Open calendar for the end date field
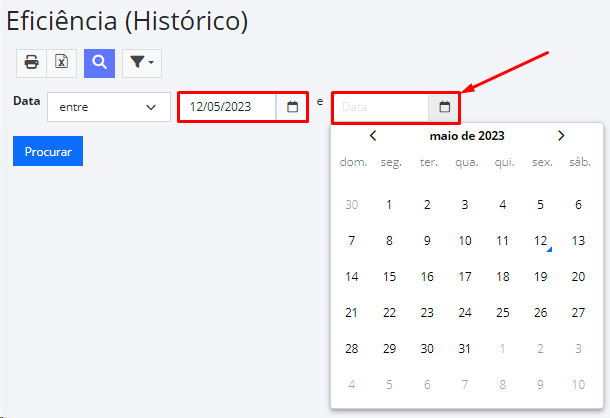The image size is (610, 418). pyautogui.click(x=444, y=107)
